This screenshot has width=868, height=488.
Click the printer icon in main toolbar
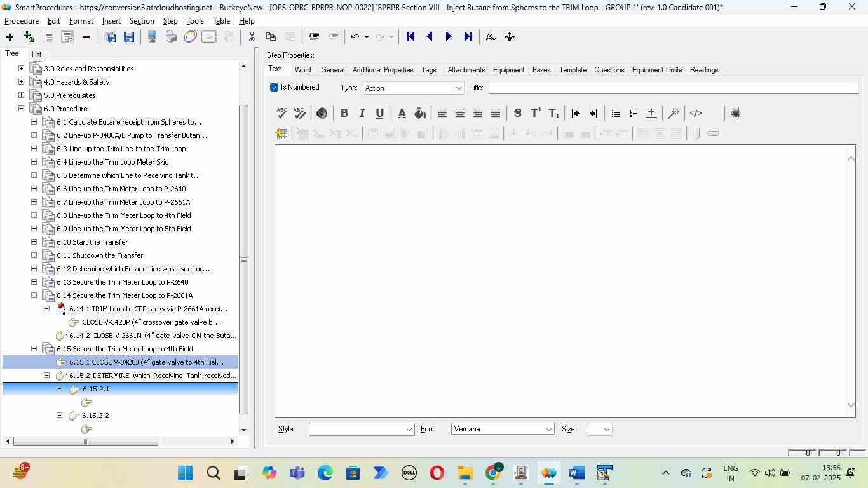coord(171,37)
